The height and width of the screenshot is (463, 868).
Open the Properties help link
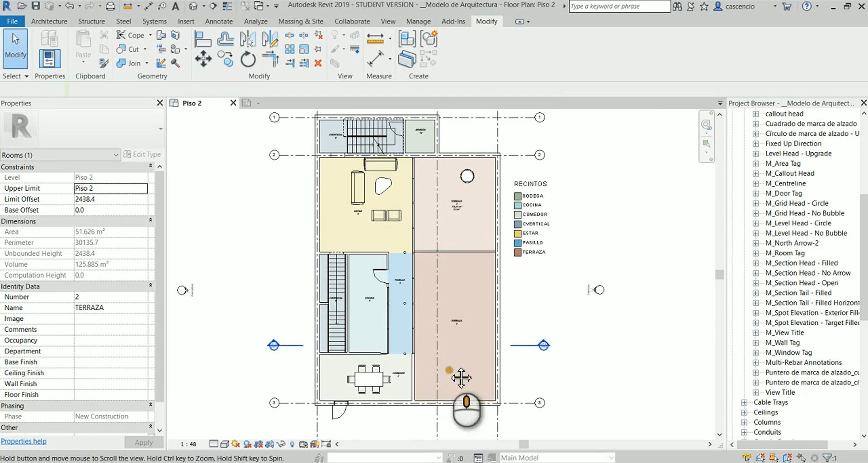point(24,441)
